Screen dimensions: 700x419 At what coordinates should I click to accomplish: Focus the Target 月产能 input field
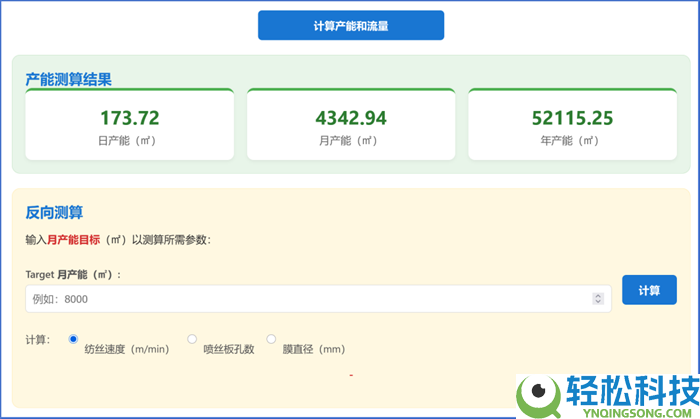click(x=318, y=299)
